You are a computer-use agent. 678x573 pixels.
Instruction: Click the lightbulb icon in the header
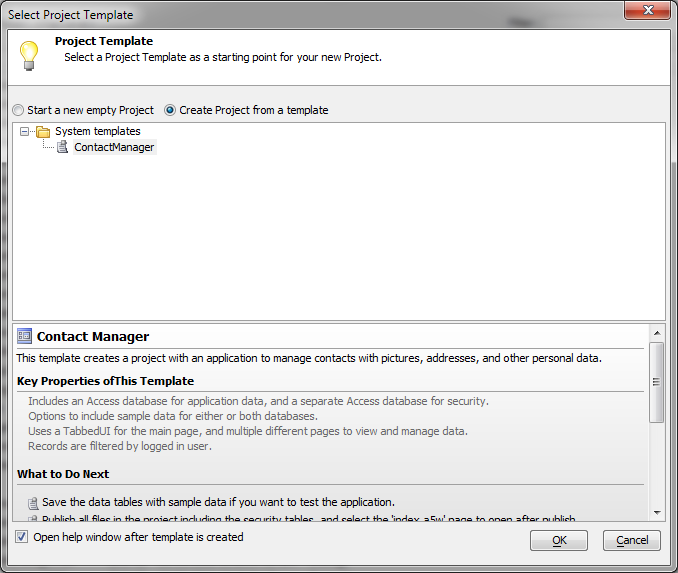29,54
